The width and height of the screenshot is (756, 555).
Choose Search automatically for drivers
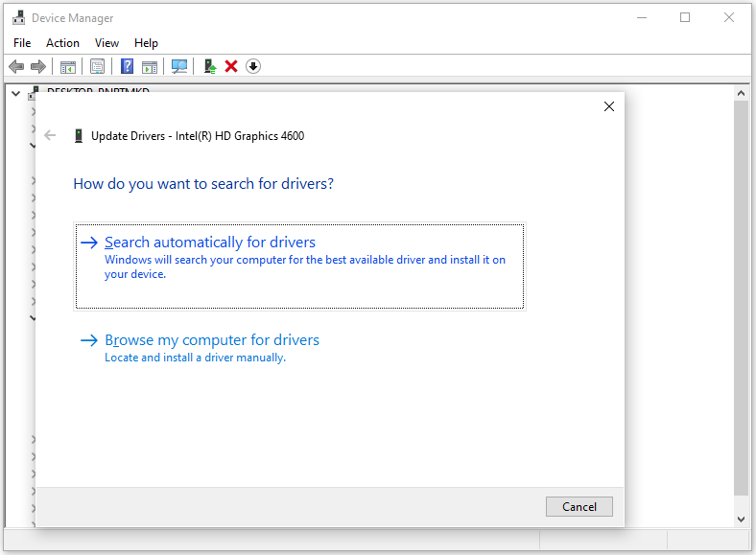click(299, 266)
